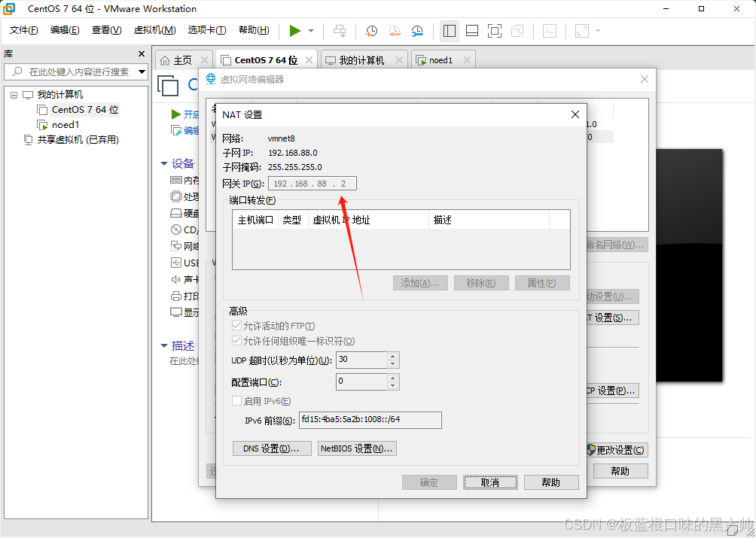Collapse the 描述 section triangle
The width and height of the screenshot is (756, 538).
pos(164,346)
